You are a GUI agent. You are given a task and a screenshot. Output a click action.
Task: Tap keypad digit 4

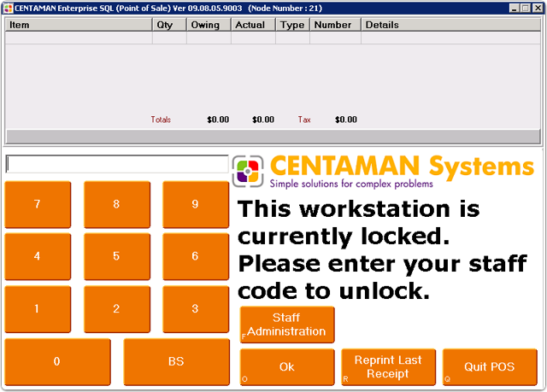point(38,256)
